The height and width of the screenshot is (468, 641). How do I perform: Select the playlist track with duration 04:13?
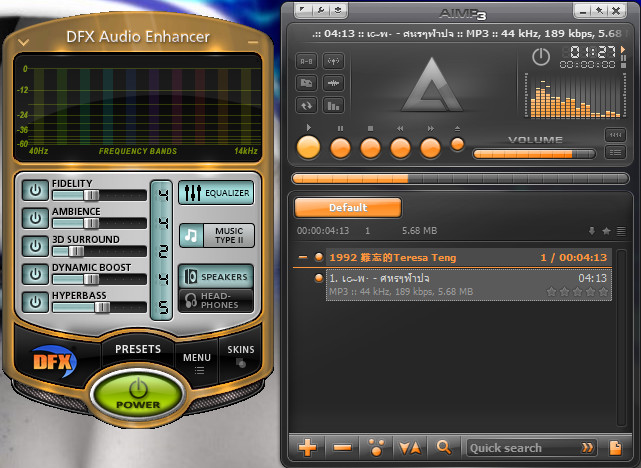point(469,285)
